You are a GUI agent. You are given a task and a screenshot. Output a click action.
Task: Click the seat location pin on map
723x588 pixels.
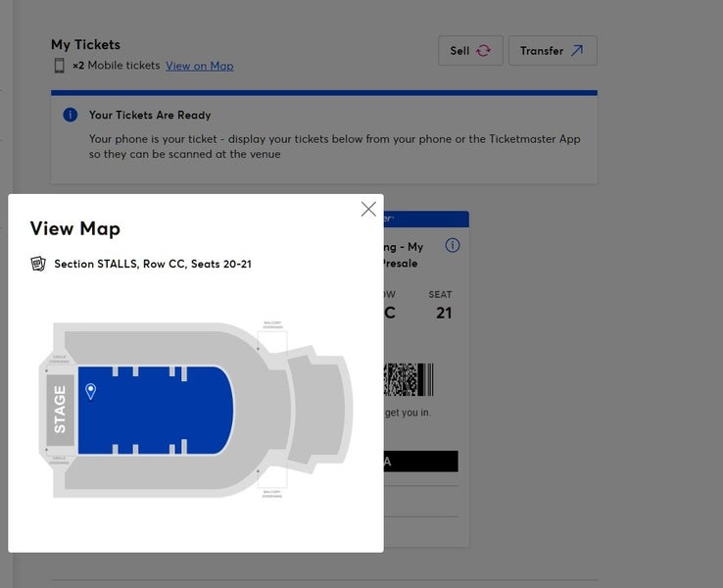(x=91, y=391)
